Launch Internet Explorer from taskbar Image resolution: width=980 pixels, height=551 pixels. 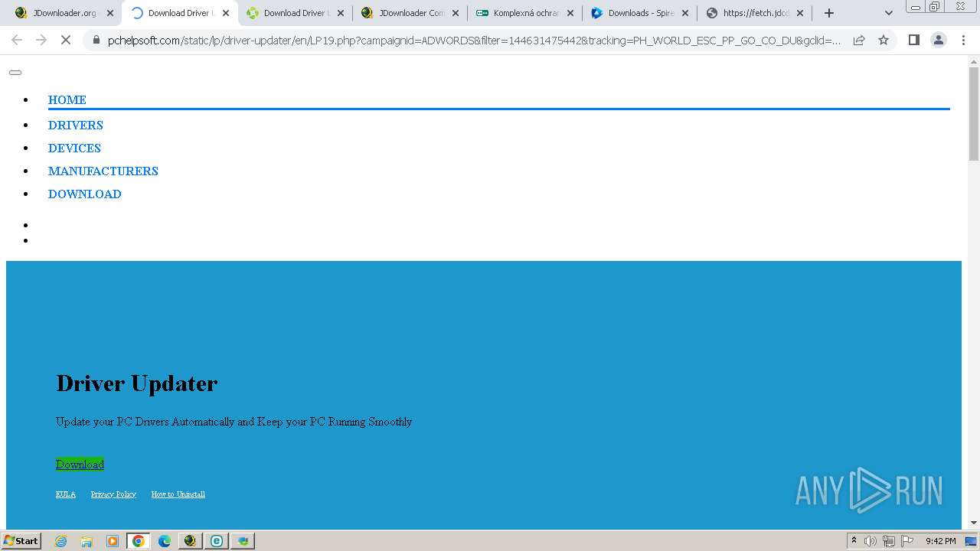[x=61, y=541]
